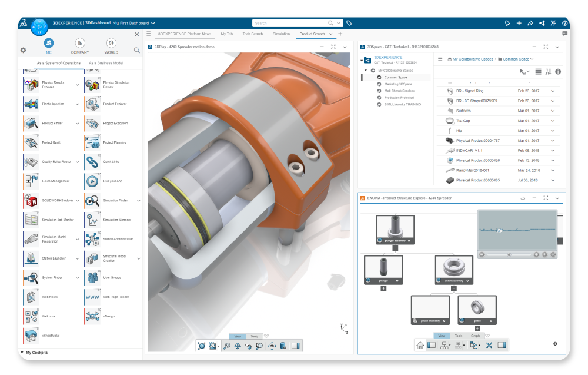Open the xSheetMetal app icon
The height and width of the screenshot is (375, 588).
(x=32, y=336)
